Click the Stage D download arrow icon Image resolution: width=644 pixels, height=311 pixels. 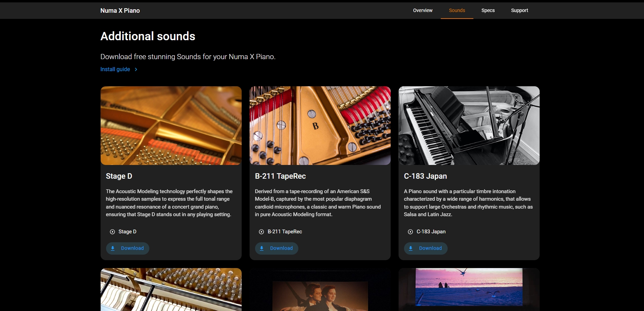pos(113,248)
